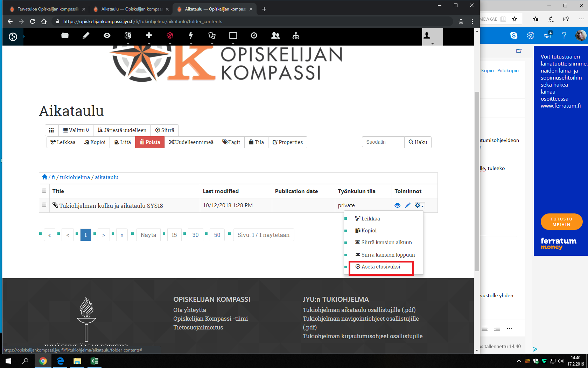Click the red Poista button

pos(150,142)
